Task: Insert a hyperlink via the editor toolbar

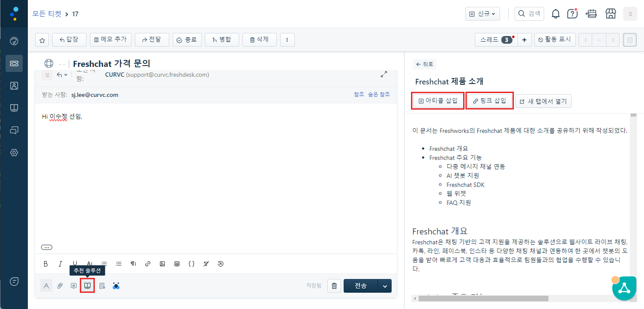Action: coord(148,264)
